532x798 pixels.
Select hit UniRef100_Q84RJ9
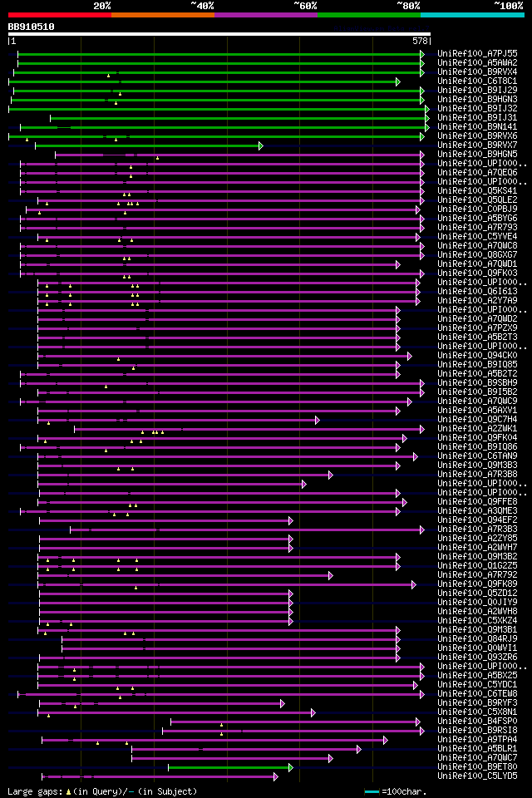tap(477, 640)
